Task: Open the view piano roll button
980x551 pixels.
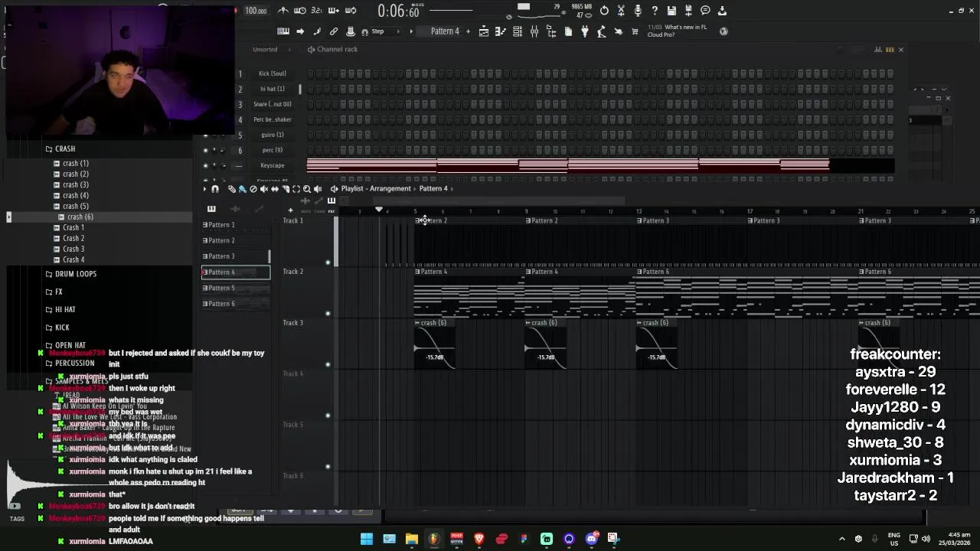Action: point(500,31)
